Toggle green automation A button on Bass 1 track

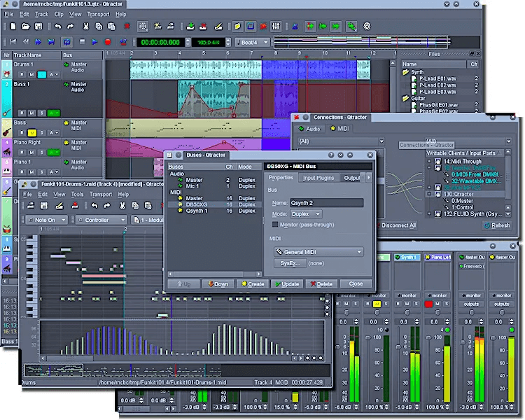(53, 113)
